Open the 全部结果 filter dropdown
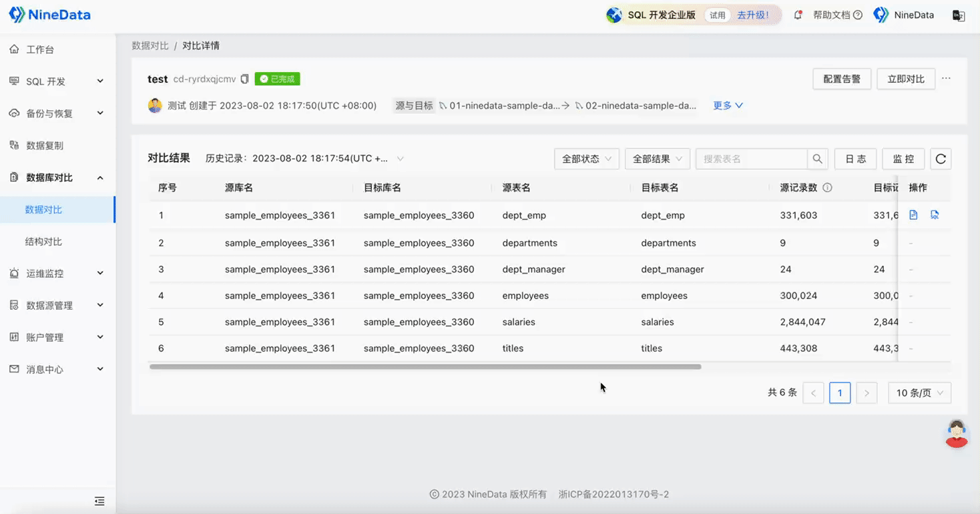The image size is (980, 514). pyautogui.click(x=657, y=159)
